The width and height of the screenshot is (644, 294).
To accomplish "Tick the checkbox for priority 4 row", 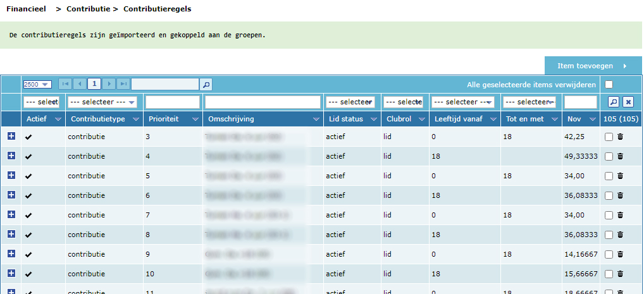I will 609,157.
